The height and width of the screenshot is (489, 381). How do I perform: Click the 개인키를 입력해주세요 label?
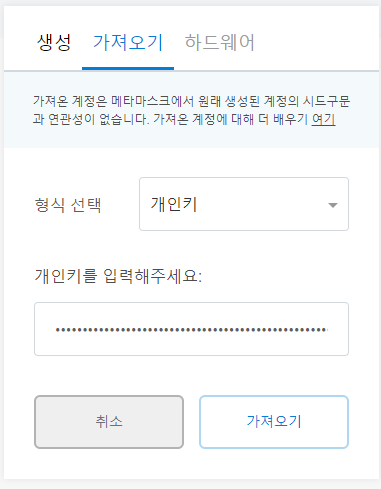coord(118,276)
